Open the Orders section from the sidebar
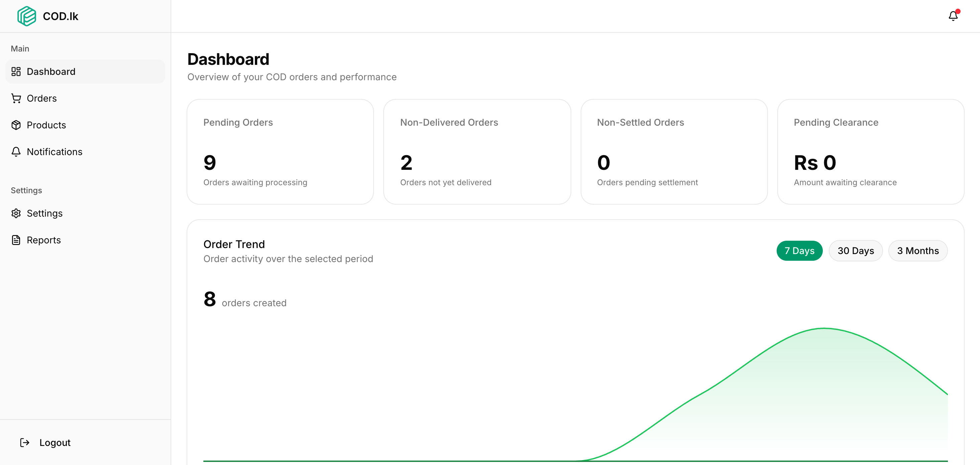This screenshot has height=465, width=980. pyautogui.click(x=41, y=98)
